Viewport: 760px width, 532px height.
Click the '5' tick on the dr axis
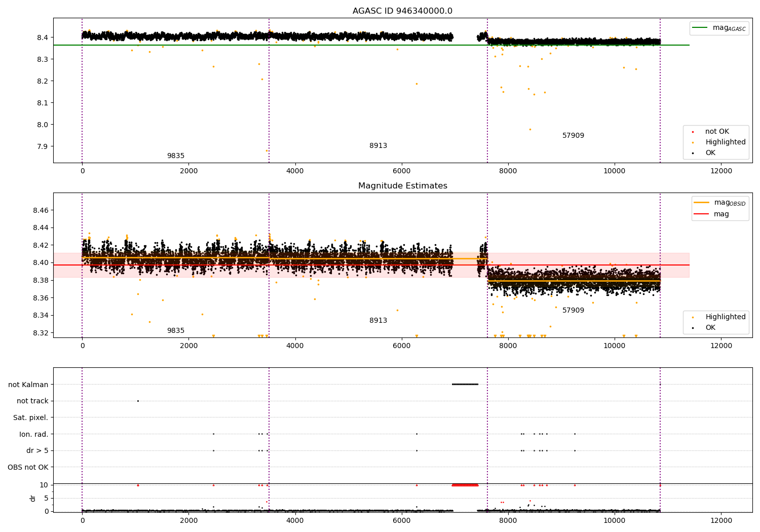(46, 498)
